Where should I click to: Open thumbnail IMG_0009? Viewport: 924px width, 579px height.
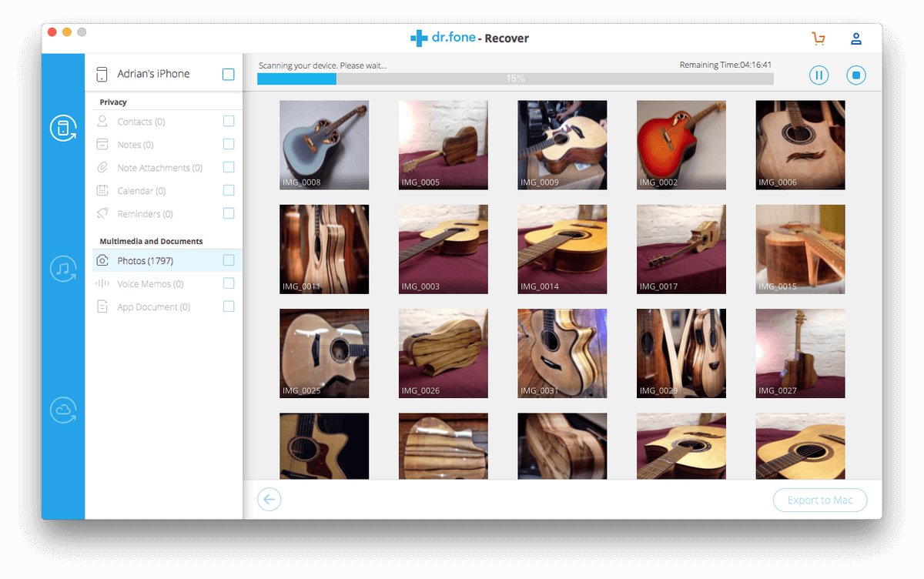[562, 145]
